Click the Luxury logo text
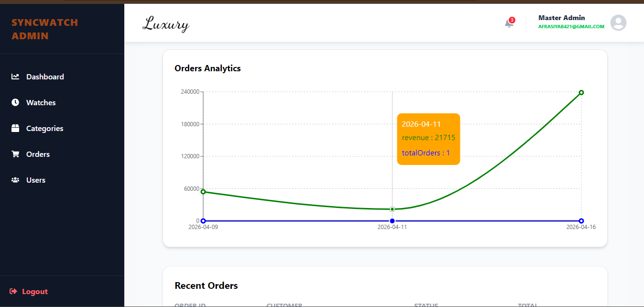This screenshot has height=307, width=644. click(x=165, y=24)
